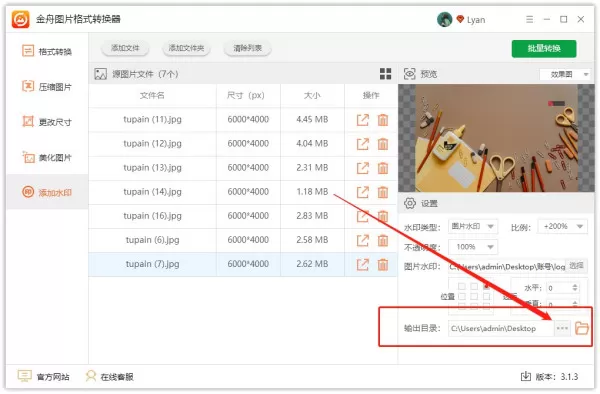This screenshot has width=600, height=394.
Task: Click the 添加文件夹 button
Action: [x=186, y=48]
